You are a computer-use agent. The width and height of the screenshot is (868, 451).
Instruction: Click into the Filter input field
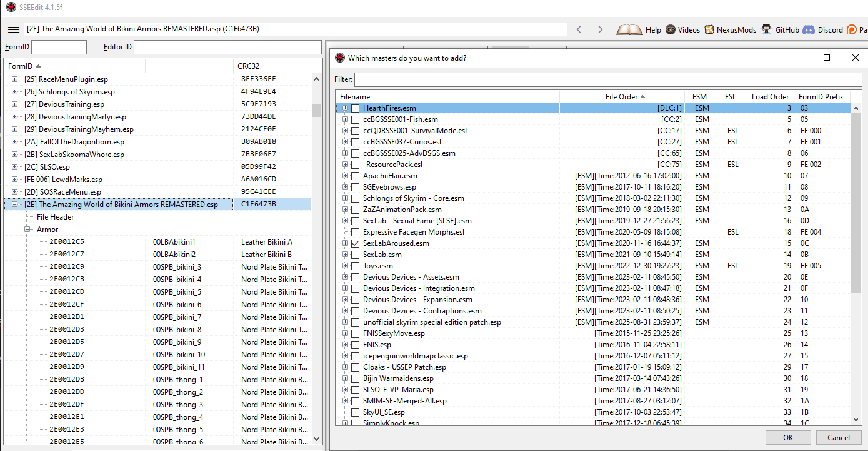point(608,79)
